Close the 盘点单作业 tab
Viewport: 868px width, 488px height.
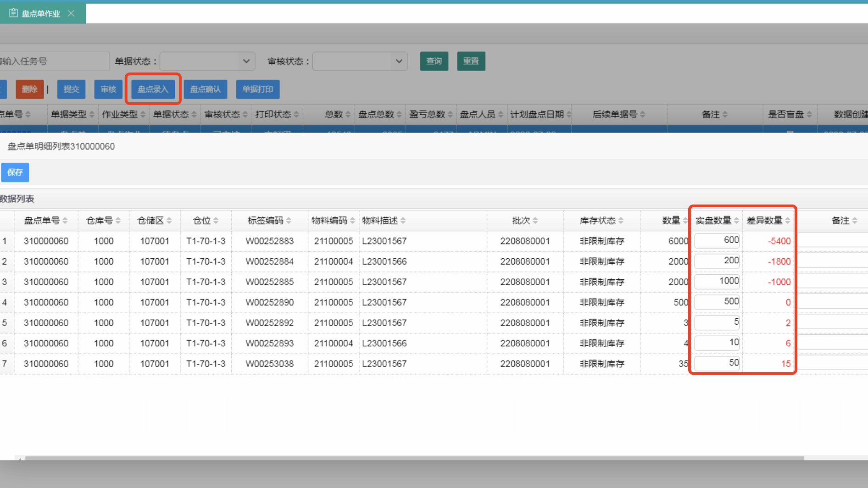pyautogui.click(x=71, y=13)
